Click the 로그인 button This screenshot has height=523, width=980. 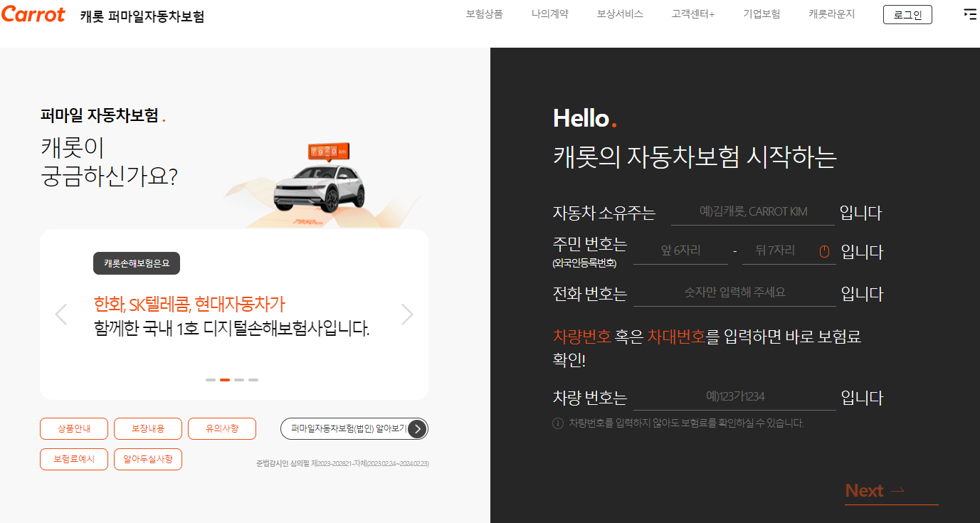click(907, 14)
